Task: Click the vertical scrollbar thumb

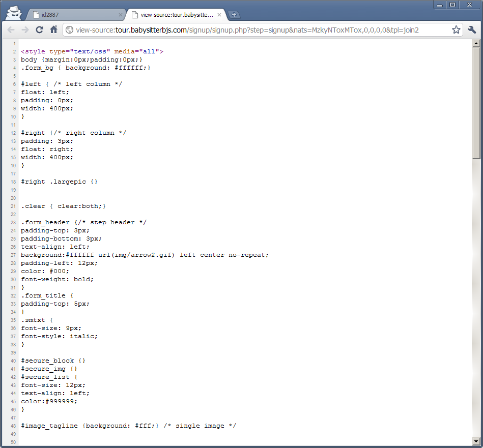Action: [476, 103]
